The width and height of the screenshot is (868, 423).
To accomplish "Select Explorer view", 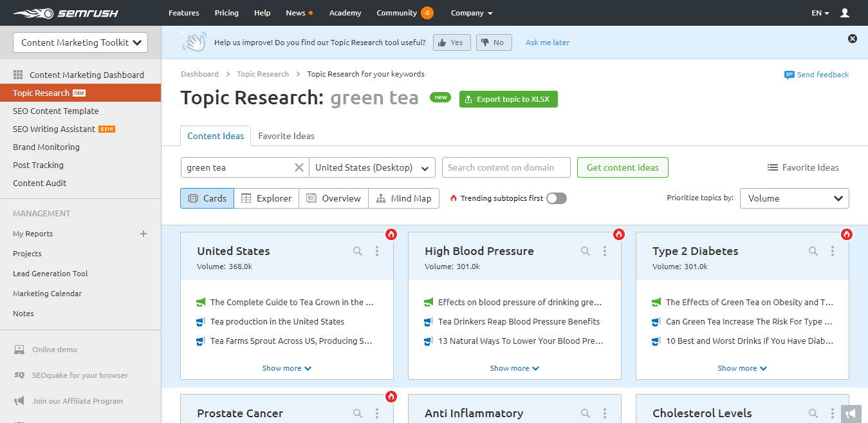I will (266, 198).
